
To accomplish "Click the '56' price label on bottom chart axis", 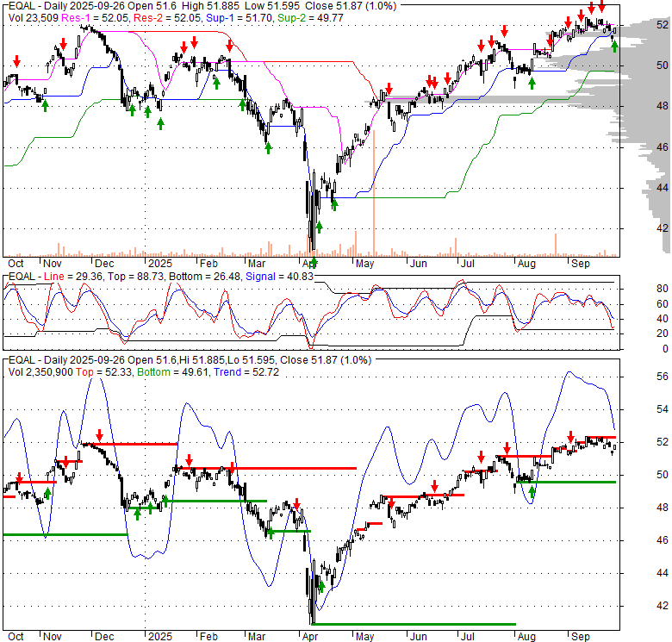I will 663,377.
